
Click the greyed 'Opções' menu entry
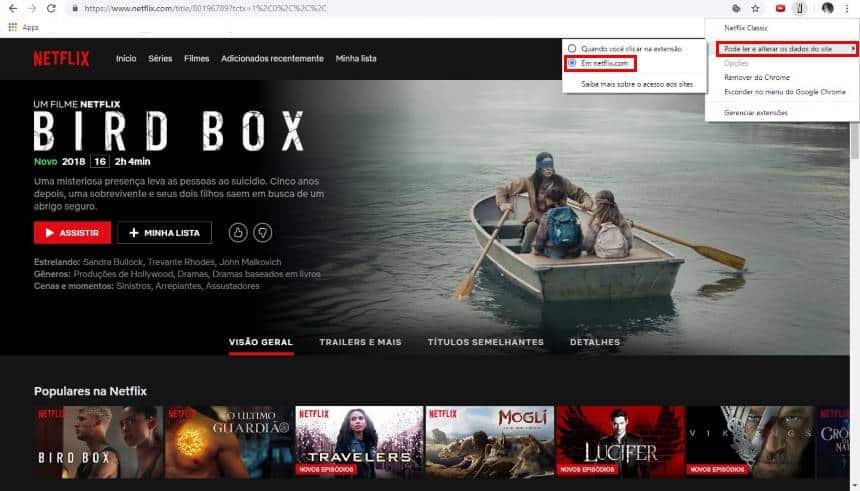pos(736,63)
